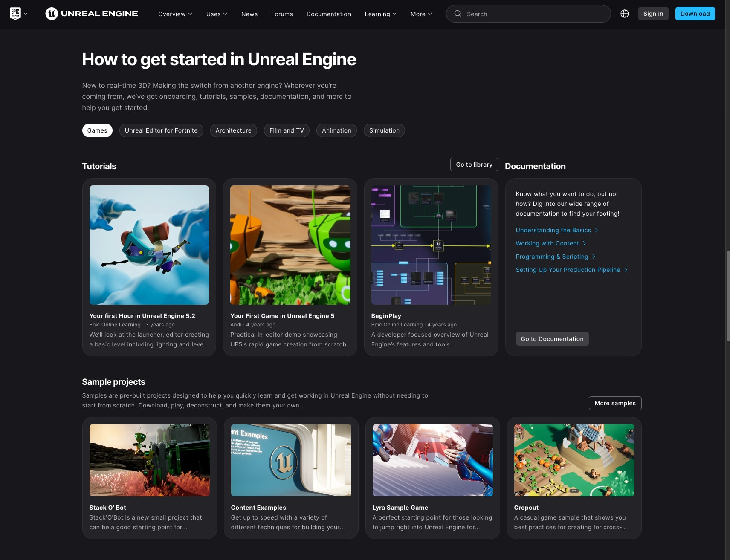This screenshot has width=730, height=560.
Task: Click the 'Epic Online Learning · 4 years ago' text
Action: 414,325
